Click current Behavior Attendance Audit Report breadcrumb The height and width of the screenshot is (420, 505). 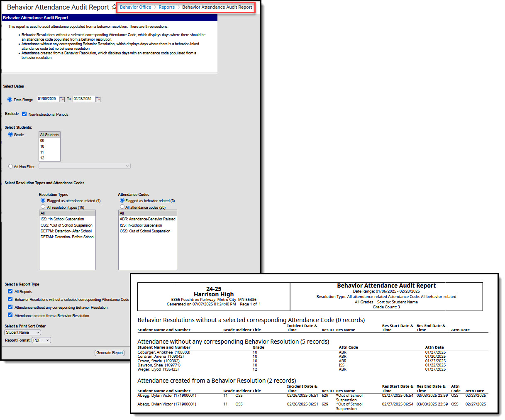coord(217,7)
